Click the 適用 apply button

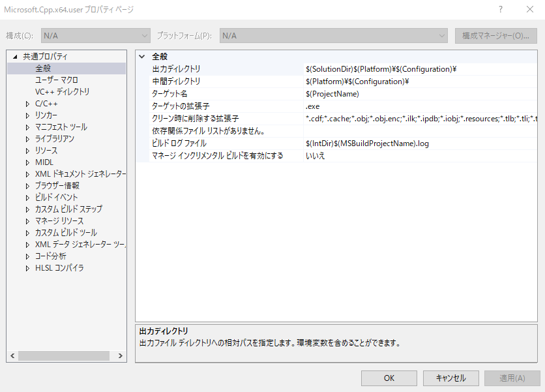tap(512, 378)
